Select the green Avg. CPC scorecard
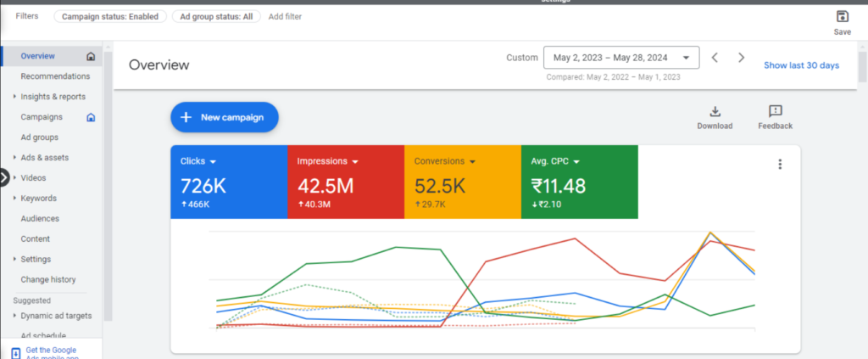 tap(580, 182)
